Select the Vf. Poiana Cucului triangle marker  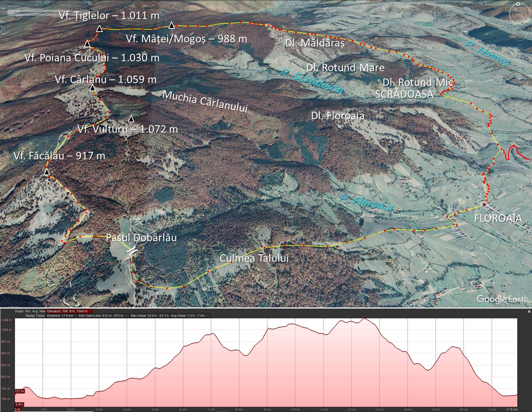pyautogui.click(x=87, y=44)
